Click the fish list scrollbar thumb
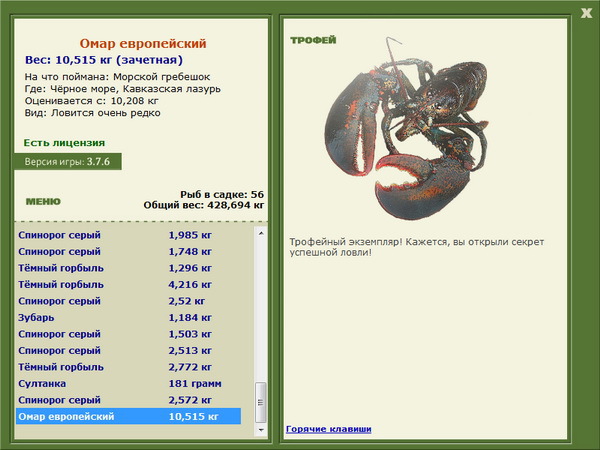Screen dimensions: 600x450 pos(261,402)
